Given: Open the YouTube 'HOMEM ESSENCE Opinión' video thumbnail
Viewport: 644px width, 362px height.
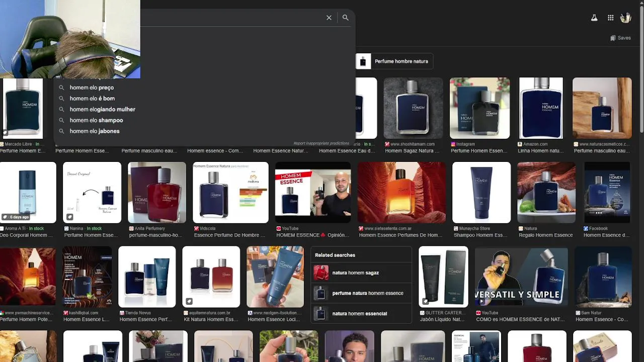Looking at the screenshot, I should click(x=313, y=193).
